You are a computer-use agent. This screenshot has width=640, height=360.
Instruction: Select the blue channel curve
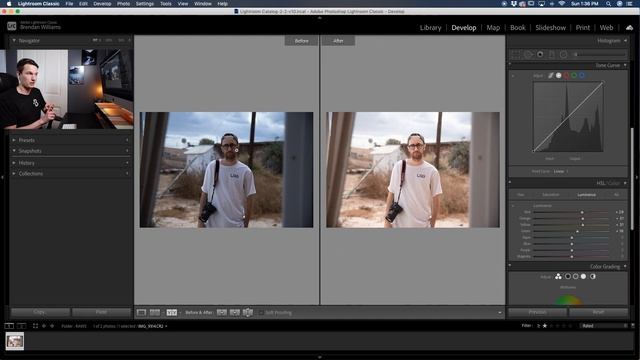click(x=582, y=76)
